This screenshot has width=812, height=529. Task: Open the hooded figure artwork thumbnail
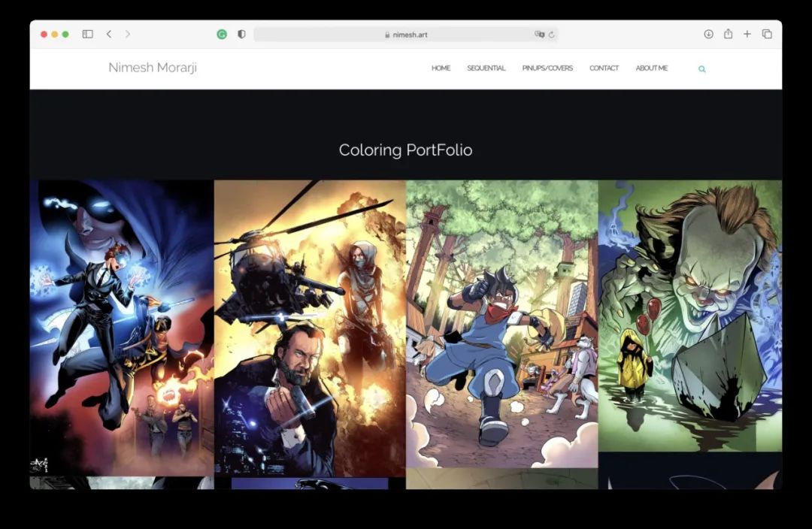point(122,328)
